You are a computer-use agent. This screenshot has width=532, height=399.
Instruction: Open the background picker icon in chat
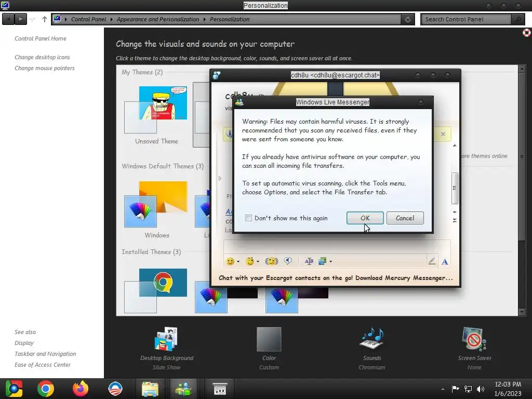coord(322,261)
